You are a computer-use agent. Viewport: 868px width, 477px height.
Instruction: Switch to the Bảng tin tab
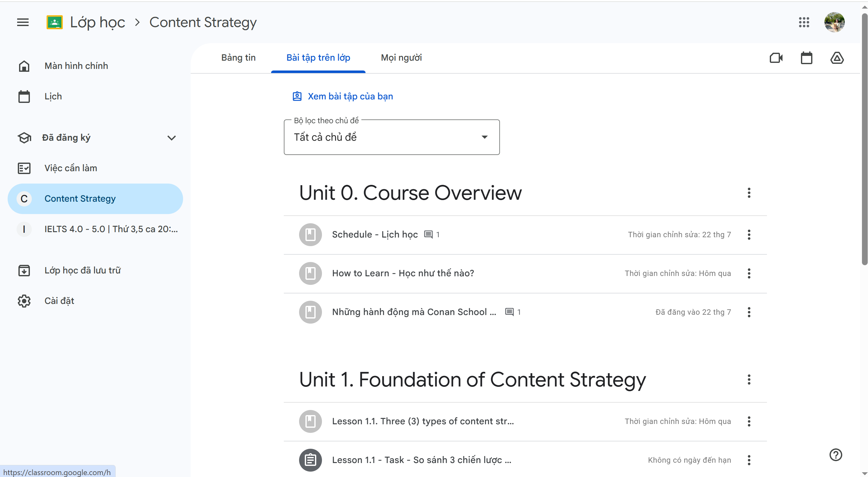click(x=238, y=57)
